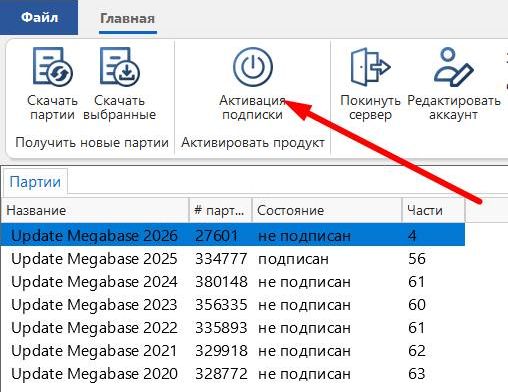Click the Активация подписки power icon
This screenshot has height=392, width=508.
point(253,67)
